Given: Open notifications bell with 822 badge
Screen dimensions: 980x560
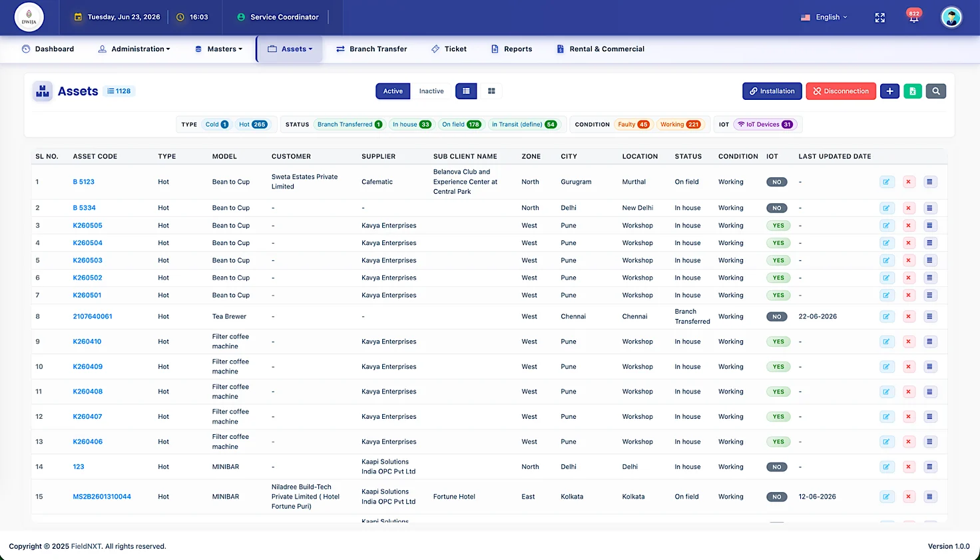Looking at the screenshot, I should point(914,17).
